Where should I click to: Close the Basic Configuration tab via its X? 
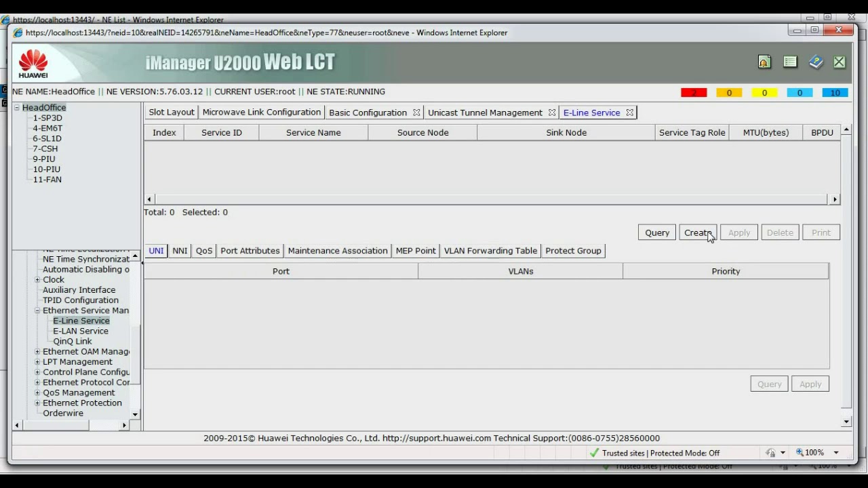click(416, 113)
